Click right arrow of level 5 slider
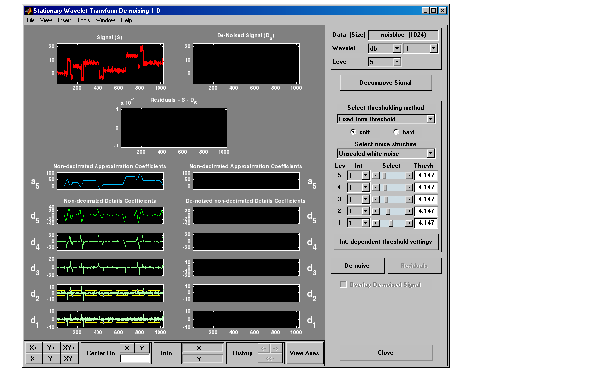The image size is (600, 372). pos(409,176)
